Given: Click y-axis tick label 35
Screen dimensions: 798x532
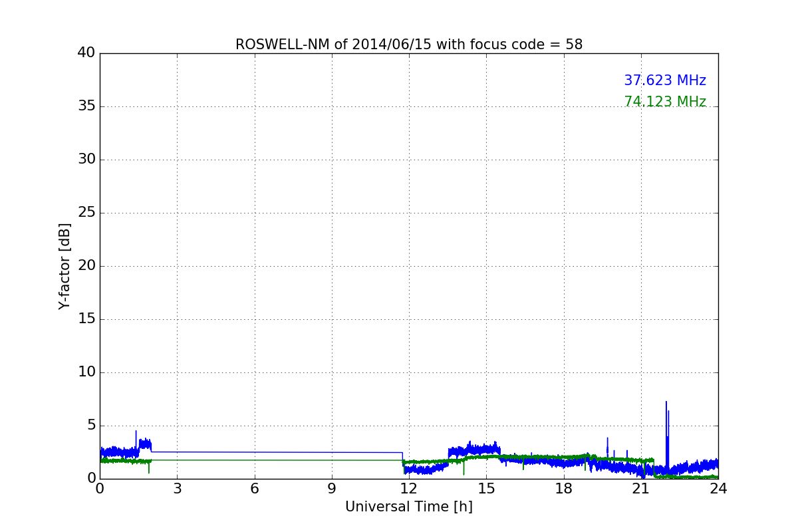Looking at the screenshot, I should [x=86, y=106].
